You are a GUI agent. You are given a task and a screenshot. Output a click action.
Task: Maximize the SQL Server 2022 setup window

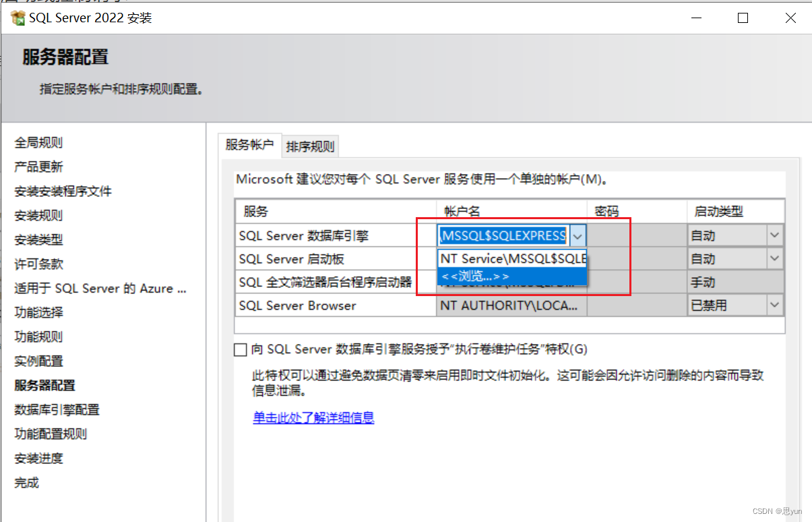(x=743, y=18)
